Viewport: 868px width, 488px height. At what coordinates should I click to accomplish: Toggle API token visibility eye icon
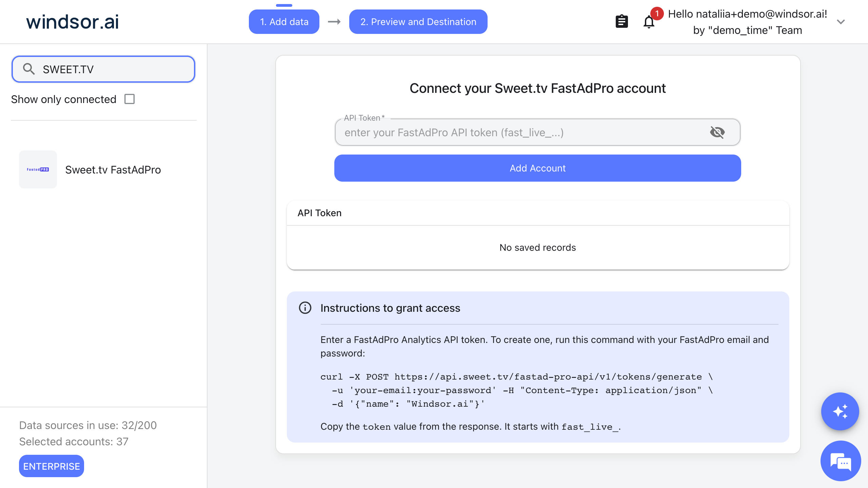point(717,132)
